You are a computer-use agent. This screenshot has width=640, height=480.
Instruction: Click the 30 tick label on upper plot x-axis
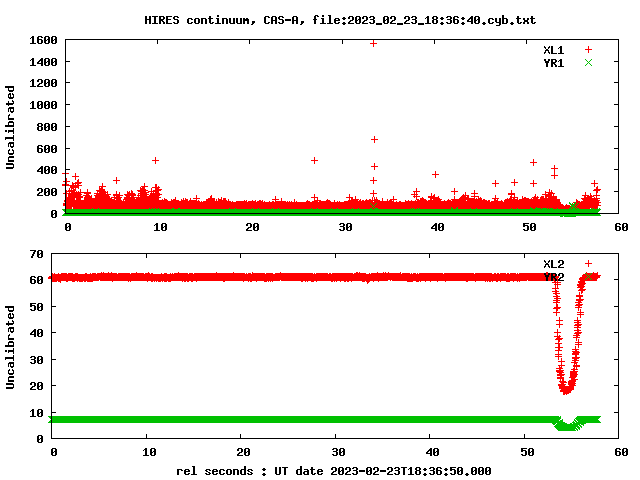(345, 227)
